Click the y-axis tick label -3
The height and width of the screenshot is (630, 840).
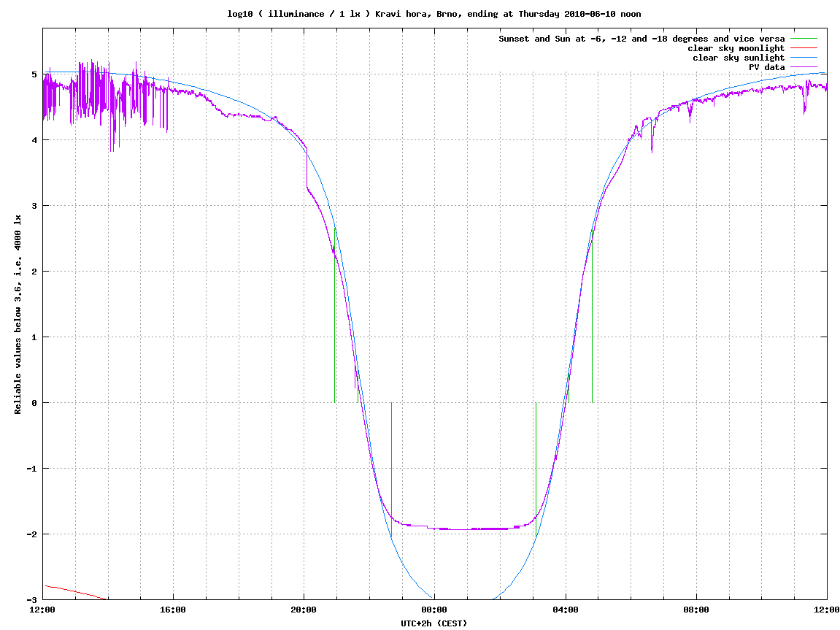click(x=32, y=600)
